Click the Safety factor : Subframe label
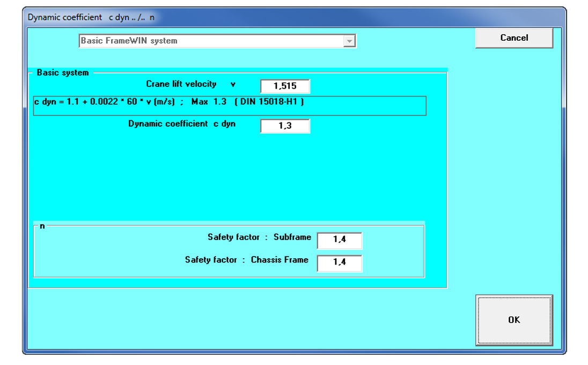588x365 pixels. 259,237
